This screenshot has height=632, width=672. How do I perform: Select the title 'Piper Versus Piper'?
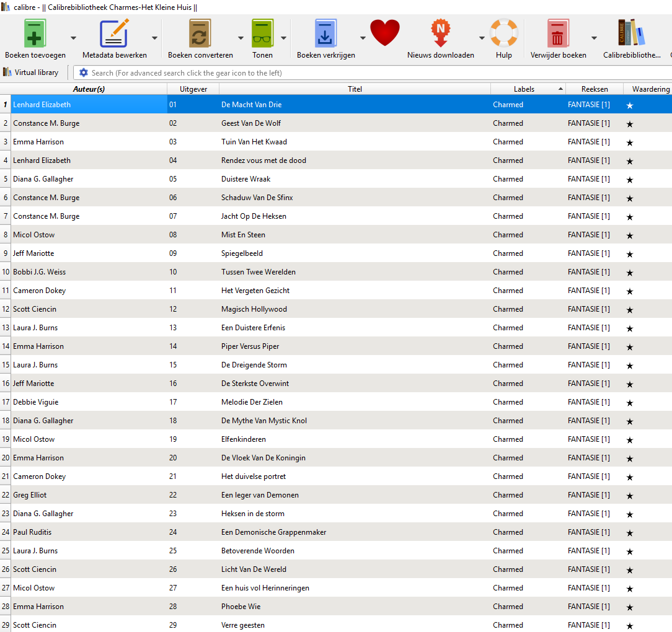[x=250, y=346]
